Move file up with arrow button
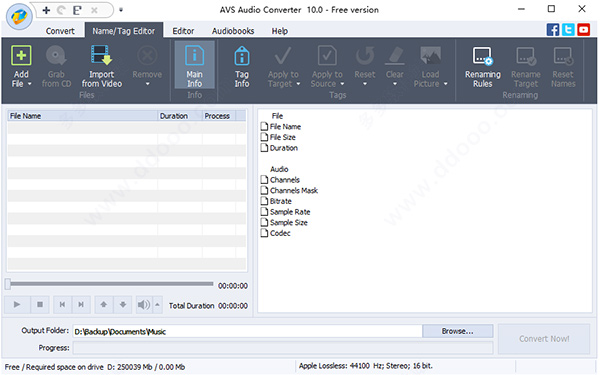 103,305
